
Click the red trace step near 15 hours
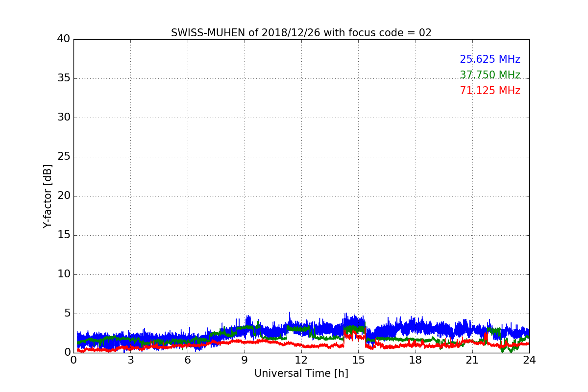click(355, 337)
